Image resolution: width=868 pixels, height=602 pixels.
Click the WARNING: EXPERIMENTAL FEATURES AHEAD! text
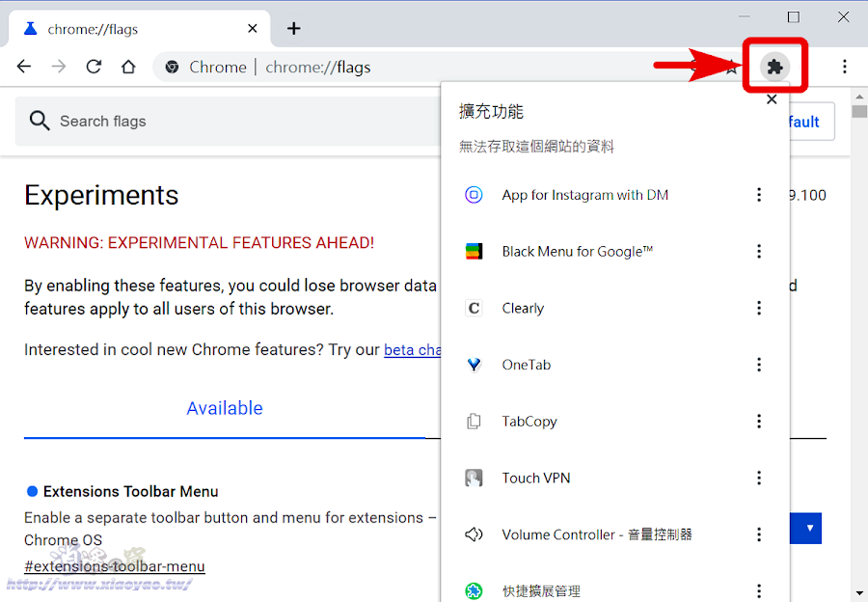coord(200,242)
